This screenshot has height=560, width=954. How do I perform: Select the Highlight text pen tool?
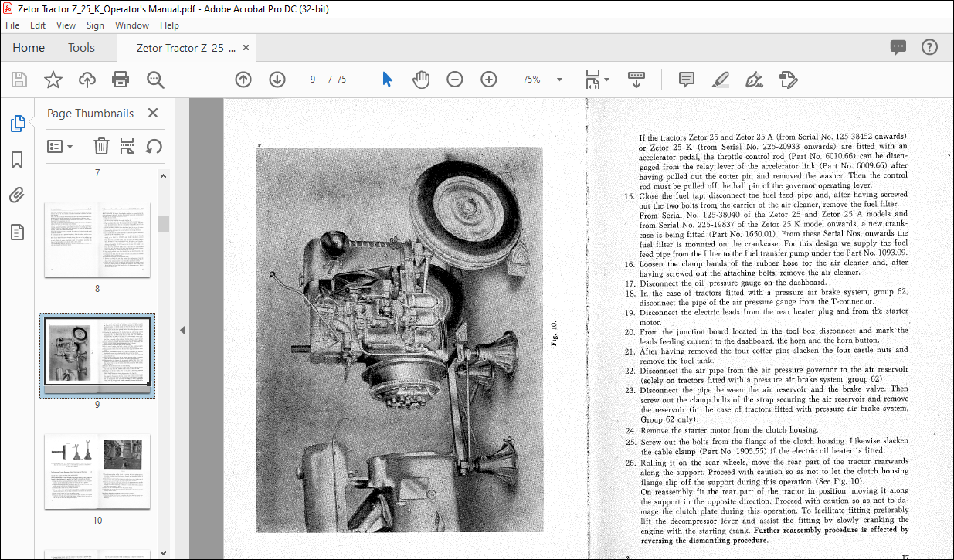(x=720, y=80)
